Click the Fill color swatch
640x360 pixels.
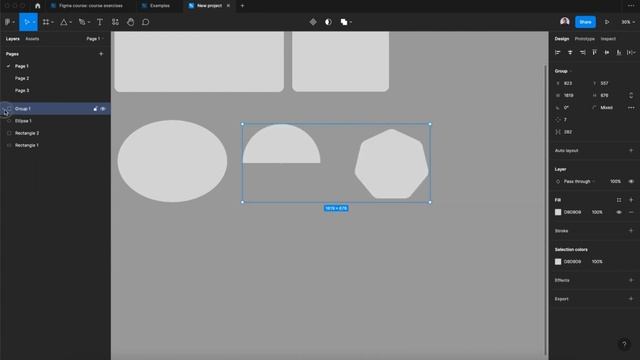point(558,212)
